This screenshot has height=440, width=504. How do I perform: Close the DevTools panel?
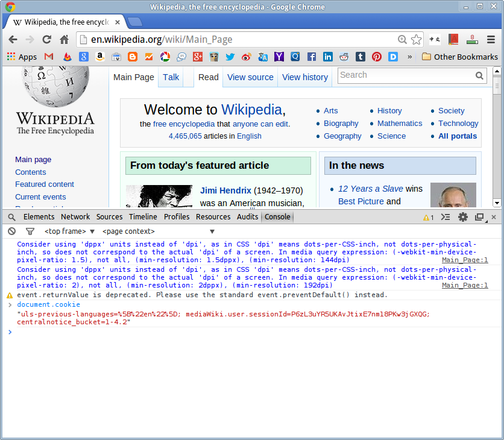click(494, 217)
